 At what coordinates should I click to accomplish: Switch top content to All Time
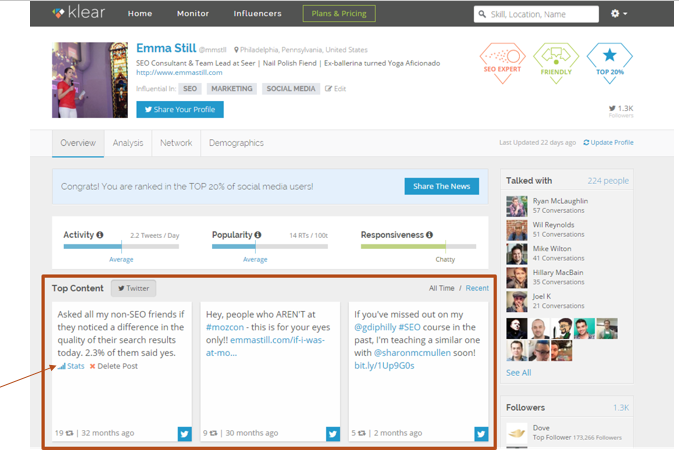(x=441, y=288)
